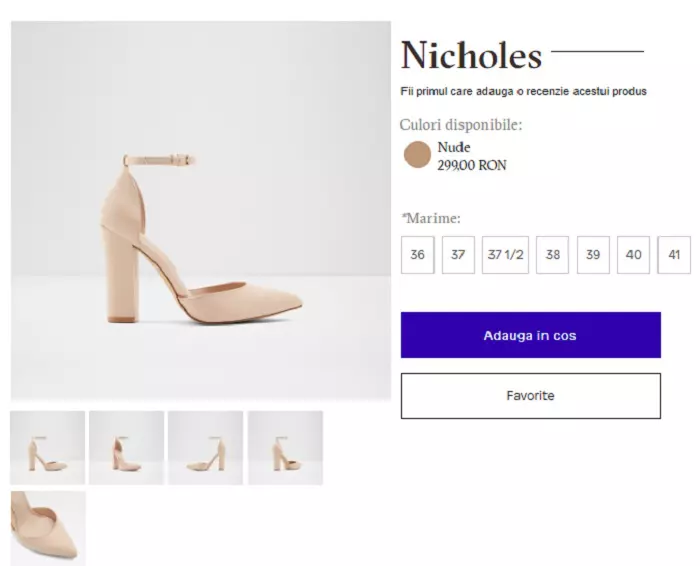Screen dimensions: 700x566
Task: Open the close-up toe thumbnail
Action: coord(48,527)
